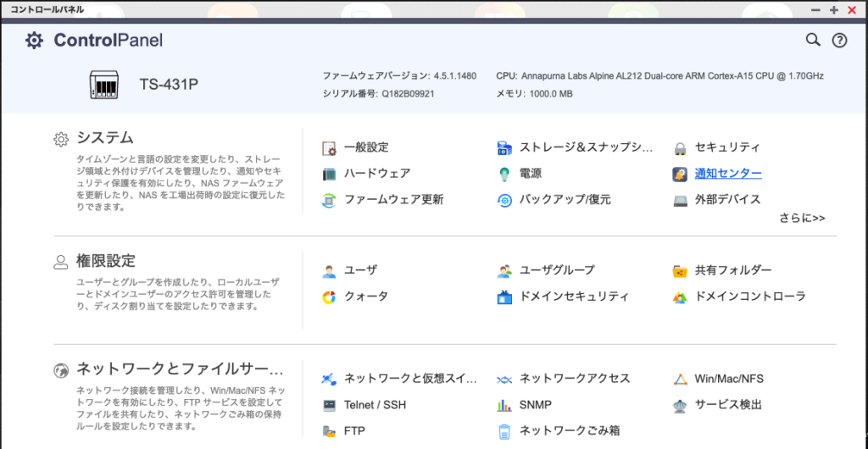This screenshot has width=868, height=449.
Task: Click the network section globe icon
Action: point(60,370)
